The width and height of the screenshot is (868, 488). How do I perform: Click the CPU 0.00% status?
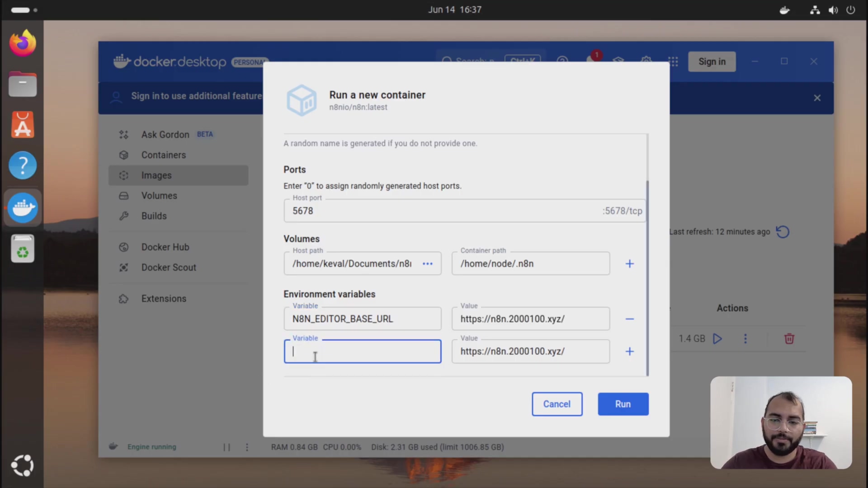[342, 447]
